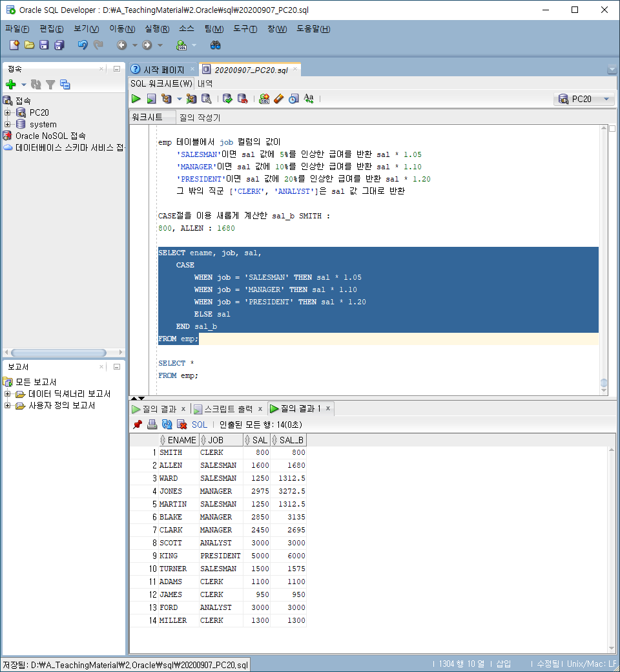
Task: Open the 도구(T) menu
Action: (x=245, y=28)
